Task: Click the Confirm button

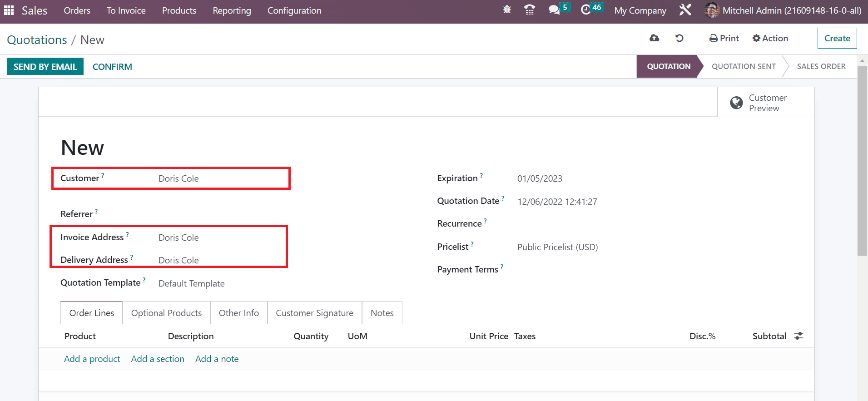Action: (x=112, y=67)
